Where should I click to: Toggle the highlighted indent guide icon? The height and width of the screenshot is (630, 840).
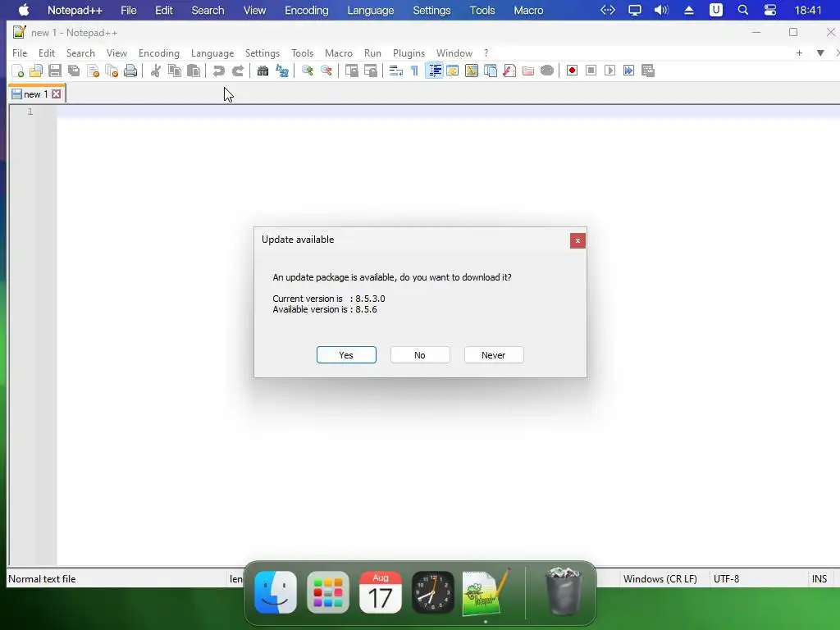[435, 71]
